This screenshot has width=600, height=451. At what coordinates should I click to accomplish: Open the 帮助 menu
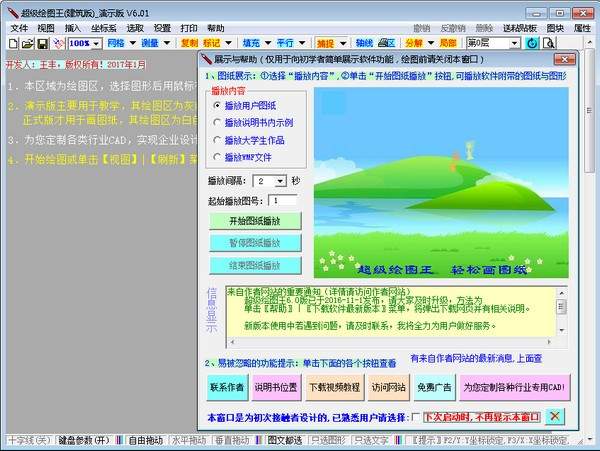215,28
